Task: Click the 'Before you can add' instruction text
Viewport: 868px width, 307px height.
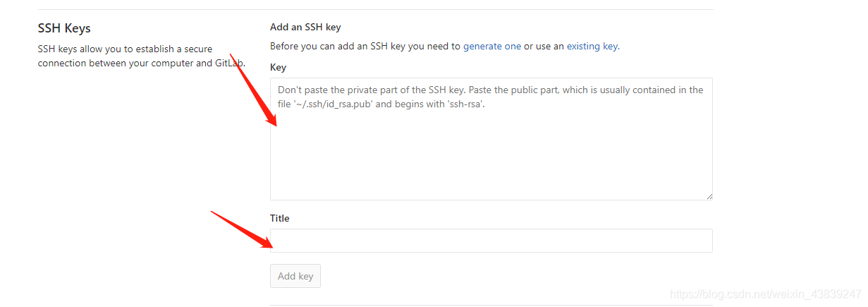Action: click(x=445, y=46)
